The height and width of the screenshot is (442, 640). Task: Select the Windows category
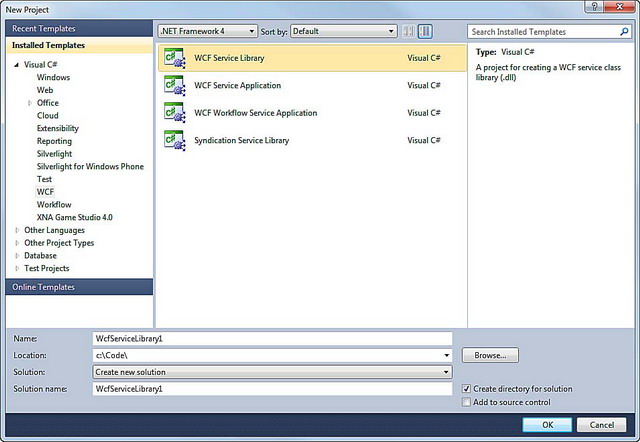click(53, 77)
